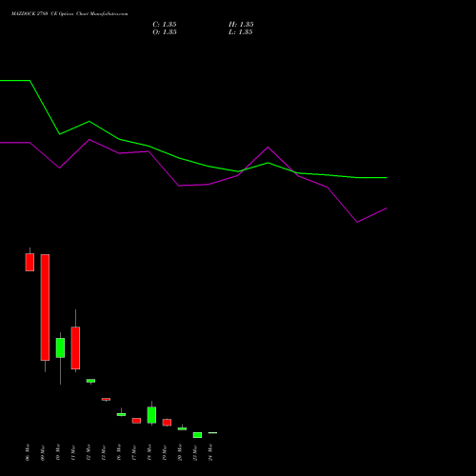The width and height of the screenshot is (476, 476).
Task: Click the purple indicator line's lowest dip
Action: click(x=357, y=222)
